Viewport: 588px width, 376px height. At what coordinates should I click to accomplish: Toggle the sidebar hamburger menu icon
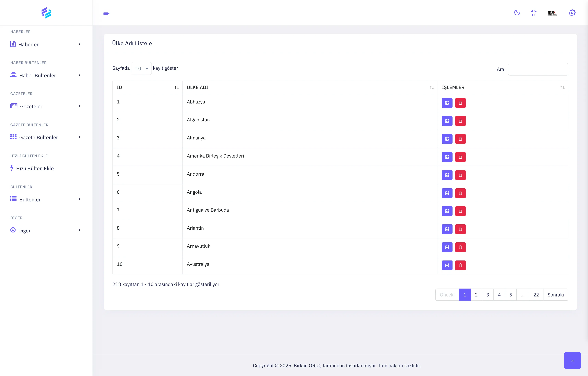(x=106, y=13)
